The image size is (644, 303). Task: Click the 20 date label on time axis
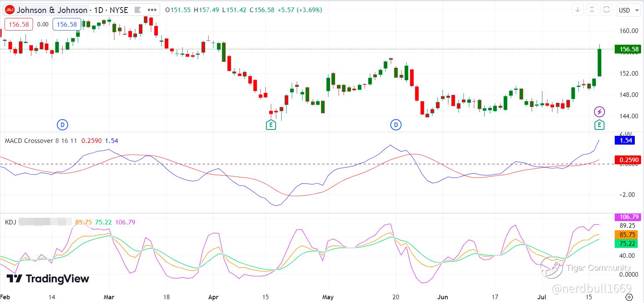pos(396,297)
